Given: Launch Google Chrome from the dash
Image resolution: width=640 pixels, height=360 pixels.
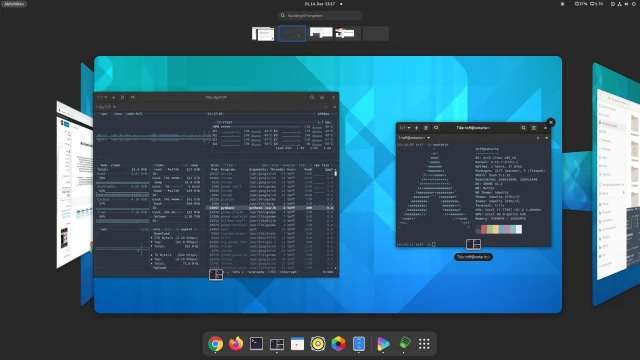Looking at the screenshot, I should 216,344.
